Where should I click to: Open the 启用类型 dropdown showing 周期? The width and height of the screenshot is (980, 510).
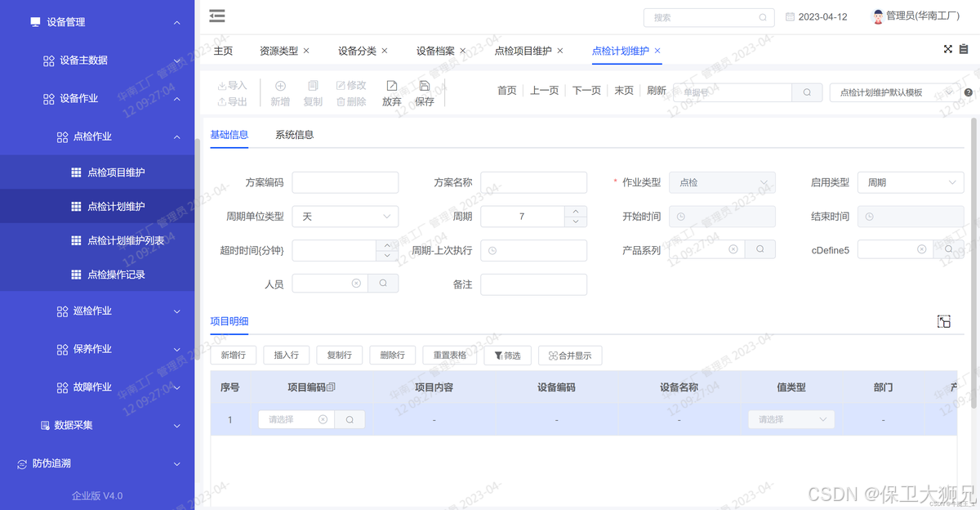click(911, 182)
